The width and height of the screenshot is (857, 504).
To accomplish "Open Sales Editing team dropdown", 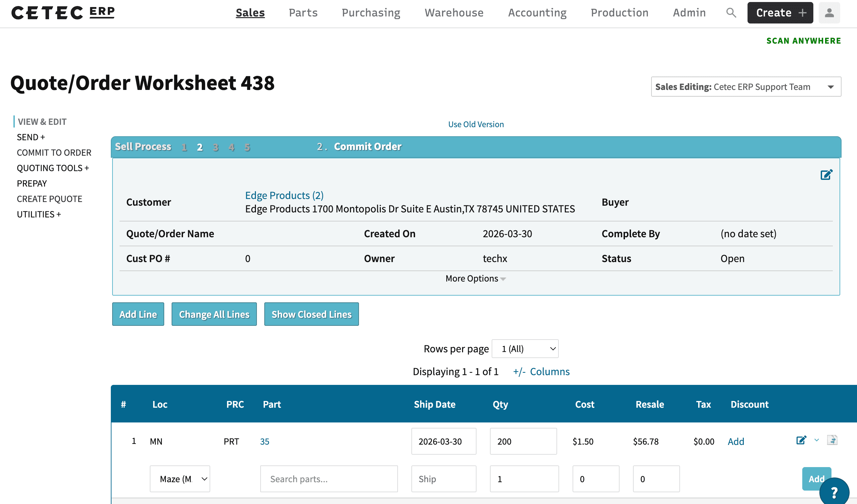I will [746, 87].
